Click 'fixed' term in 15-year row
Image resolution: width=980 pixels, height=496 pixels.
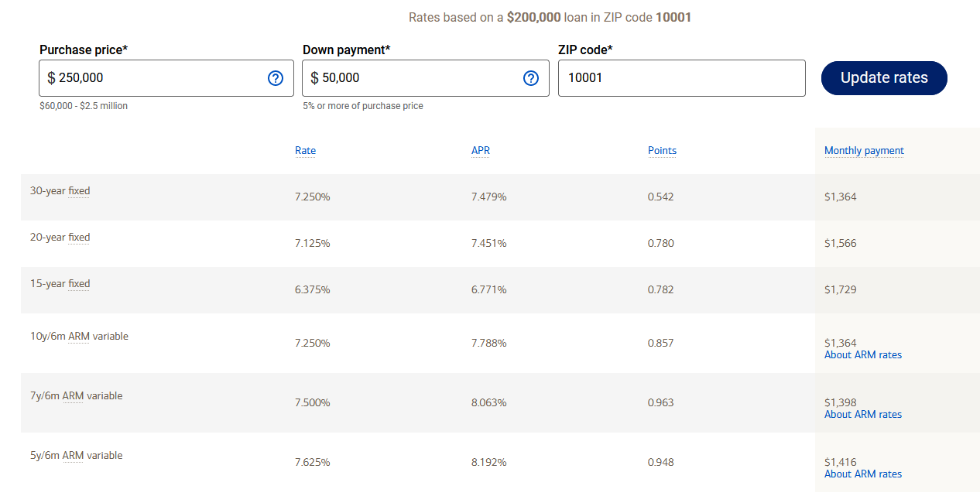tap(79, 284)
